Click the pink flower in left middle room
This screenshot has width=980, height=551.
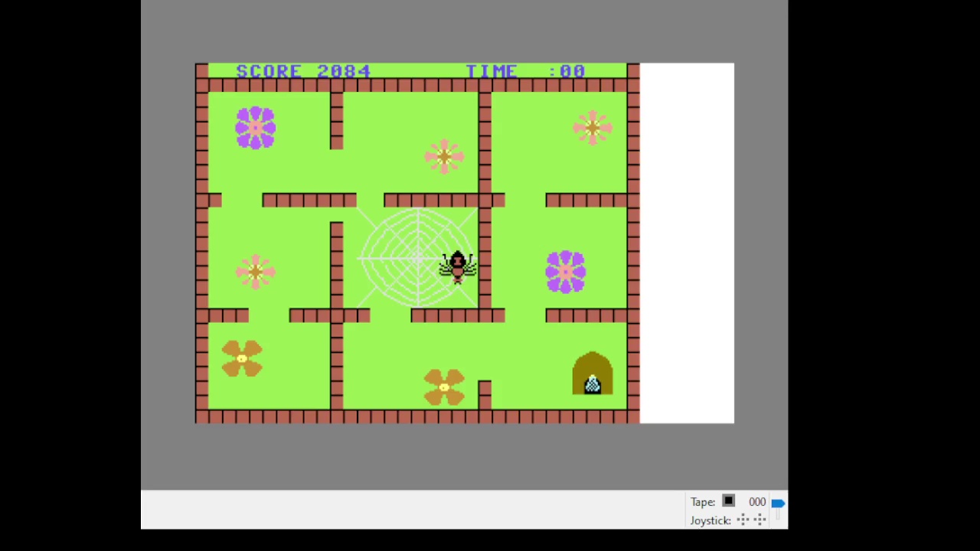255,272
